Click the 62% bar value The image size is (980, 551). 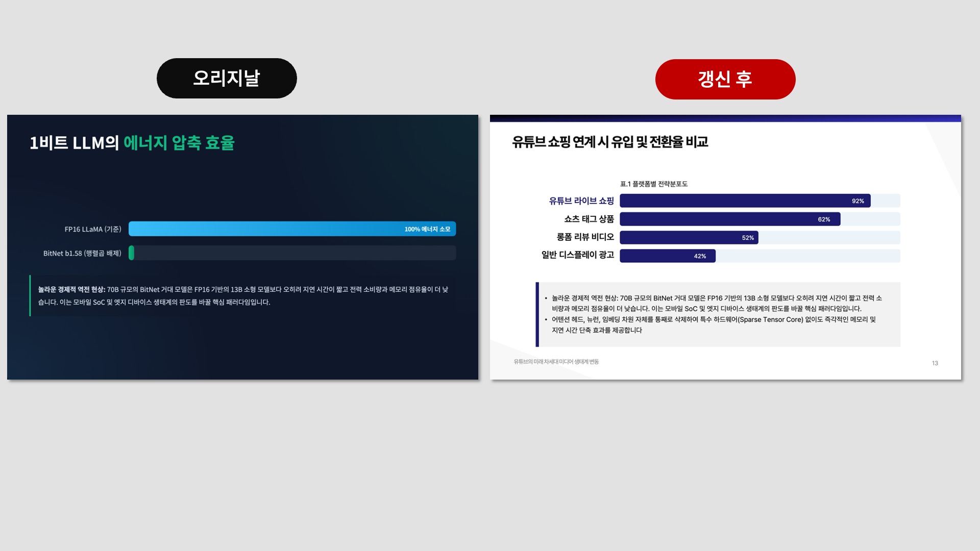coord(824,219)
